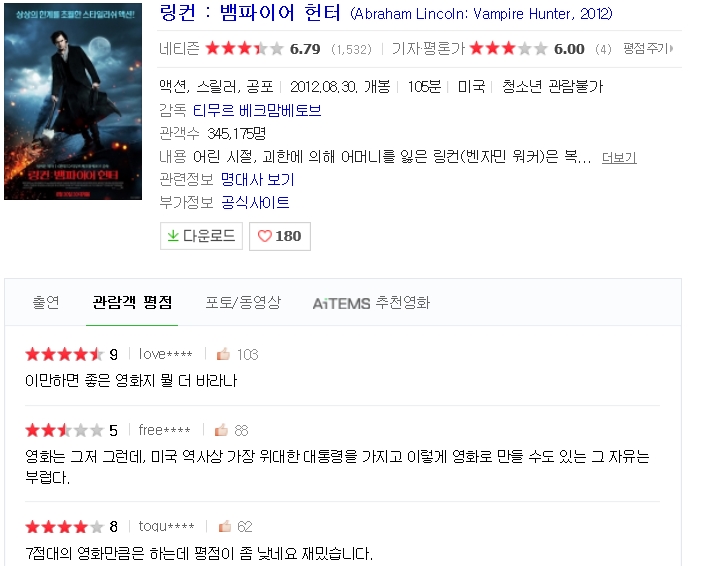Click the green download arrow icon
This screenshot has width=720, height=566.
pyautogui.click(x=173, y=236)
